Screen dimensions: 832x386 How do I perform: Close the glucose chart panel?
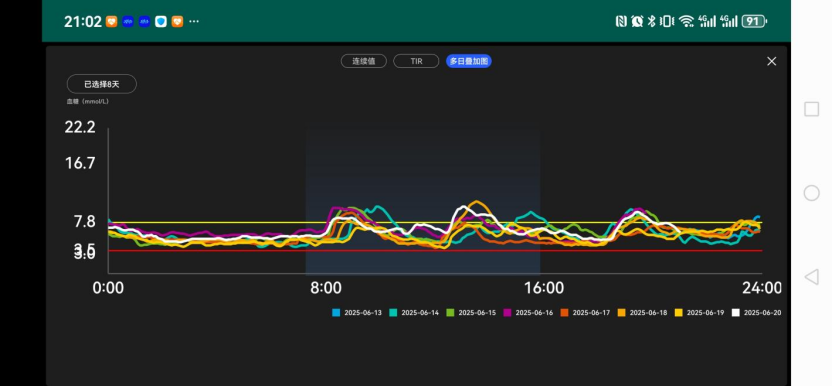coord(772,61)
